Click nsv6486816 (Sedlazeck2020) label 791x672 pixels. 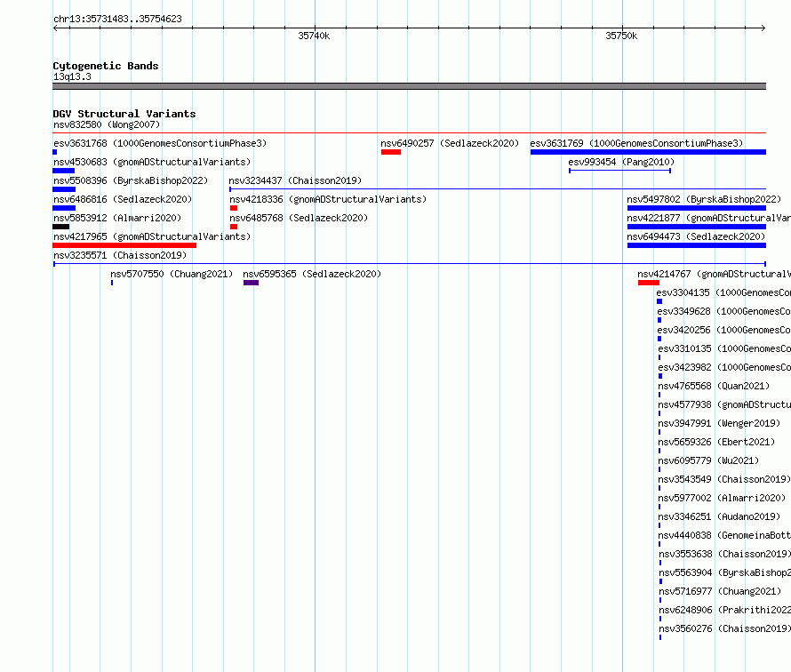pos(123,199)
